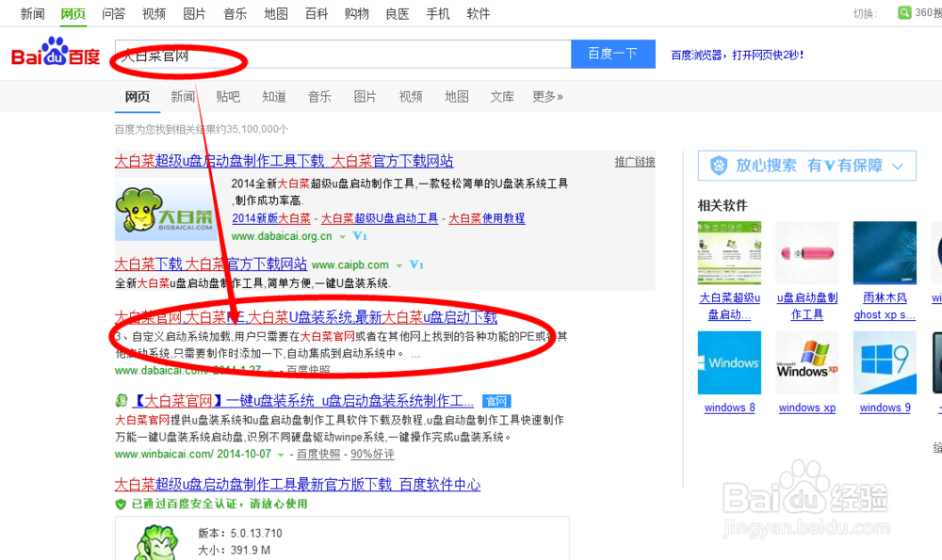Open 大白菜超级u盘启动盘制作工具最新官方版下载 result
The height and width of the screenshot is (560, 942).
tap(298, 484)
